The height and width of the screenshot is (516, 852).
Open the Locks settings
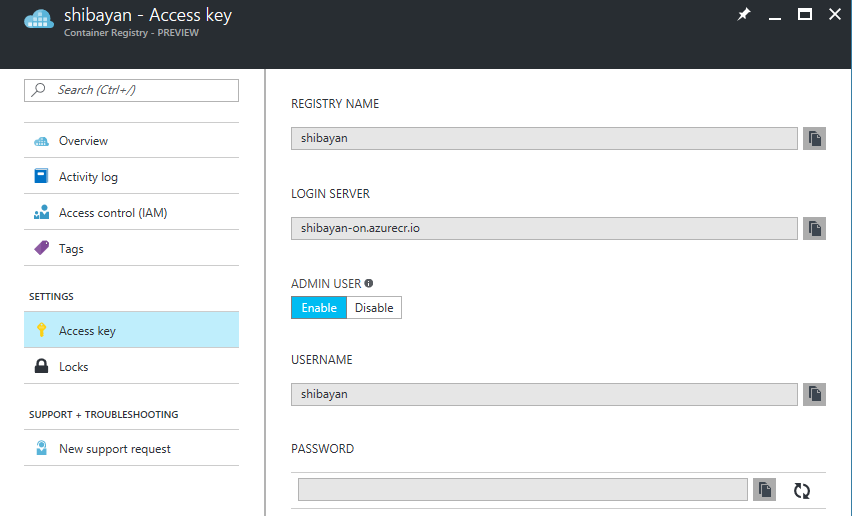(131, 366)
